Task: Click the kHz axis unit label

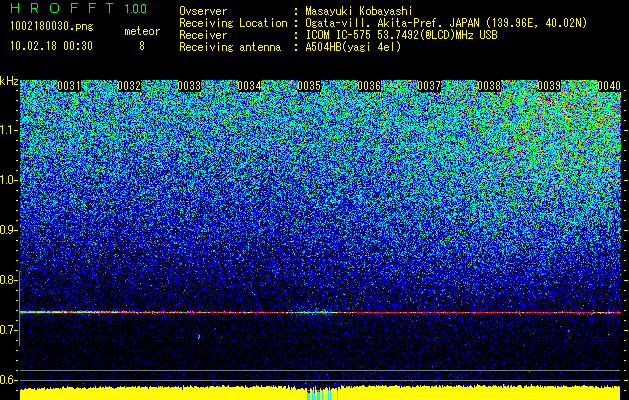Action: (x=9, y=81)
